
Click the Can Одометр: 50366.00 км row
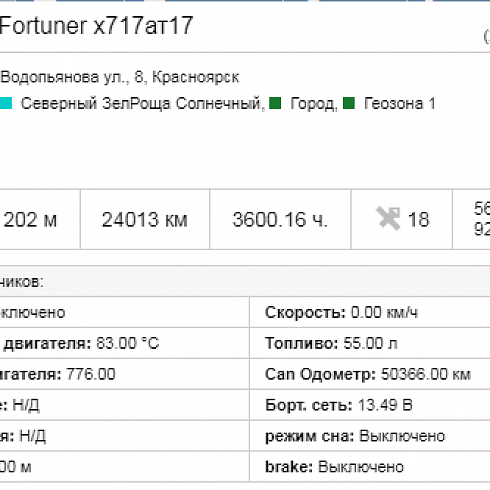tap(370, 374)
